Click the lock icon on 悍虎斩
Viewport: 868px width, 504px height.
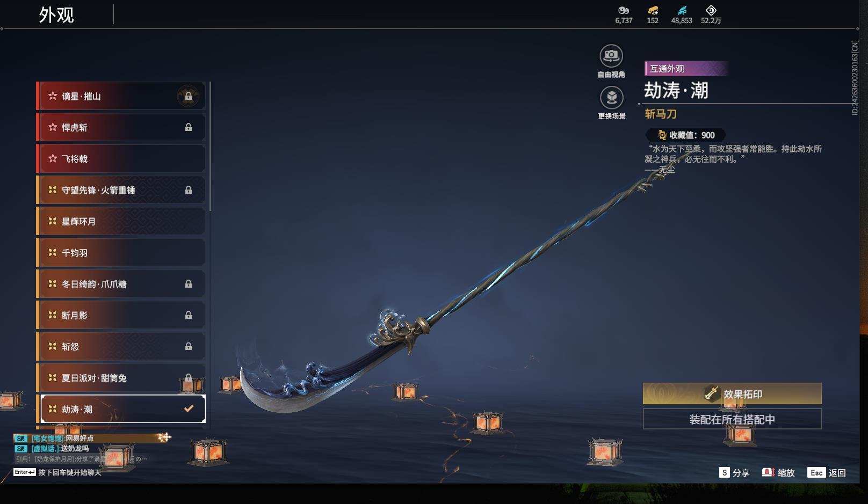point(188,127)
